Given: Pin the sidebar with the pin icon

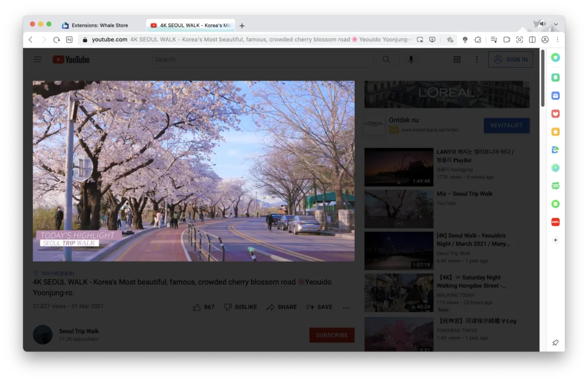Looking at the screenshot, I should [x=555, y=342].
